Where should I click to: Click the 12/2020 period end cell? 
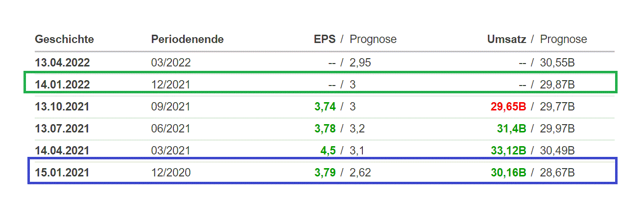[170, 173]
